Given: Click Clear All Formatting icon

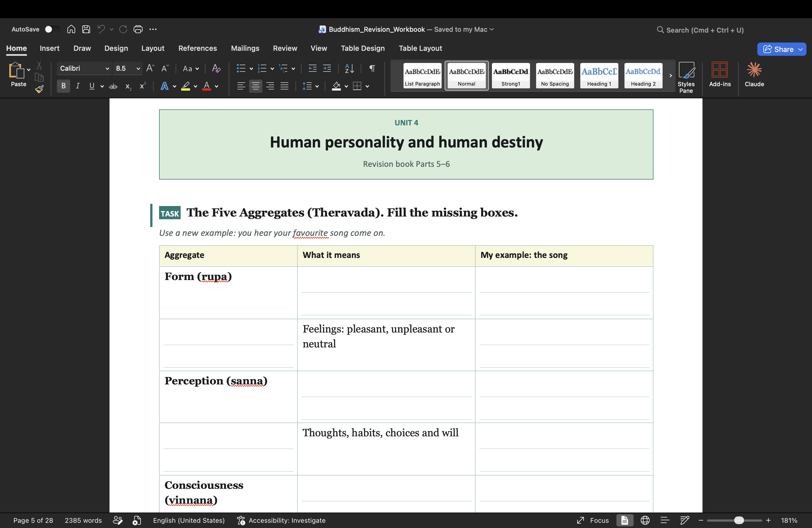Looking at the screenshot, I should click(216, 68).
